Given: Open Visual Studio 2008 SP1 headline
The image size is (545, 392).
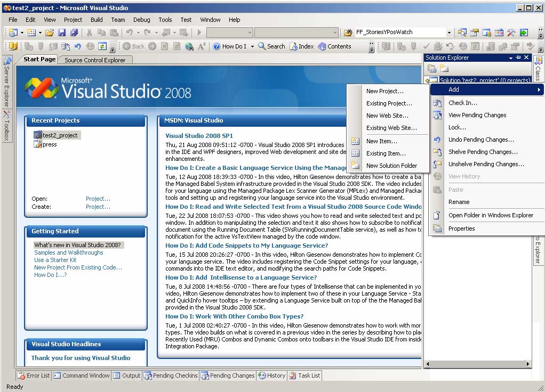Looking at the screenshot, I should (199, 136).
